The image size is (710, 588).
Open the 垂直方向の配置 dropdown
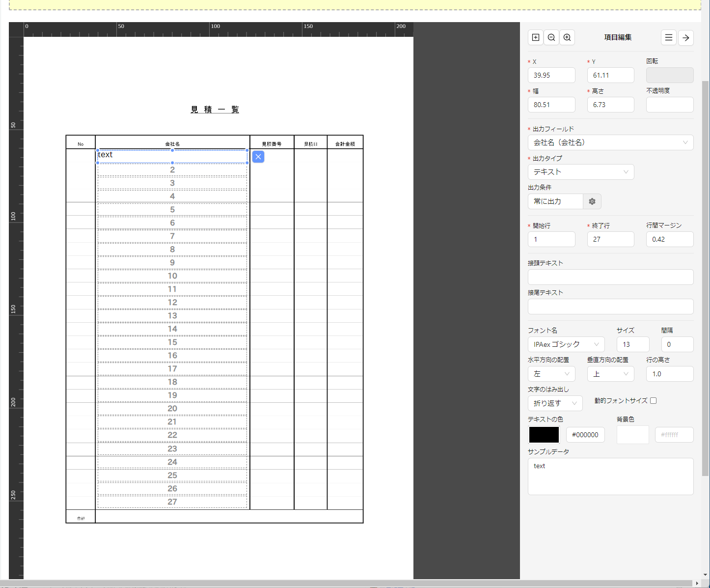610,374
